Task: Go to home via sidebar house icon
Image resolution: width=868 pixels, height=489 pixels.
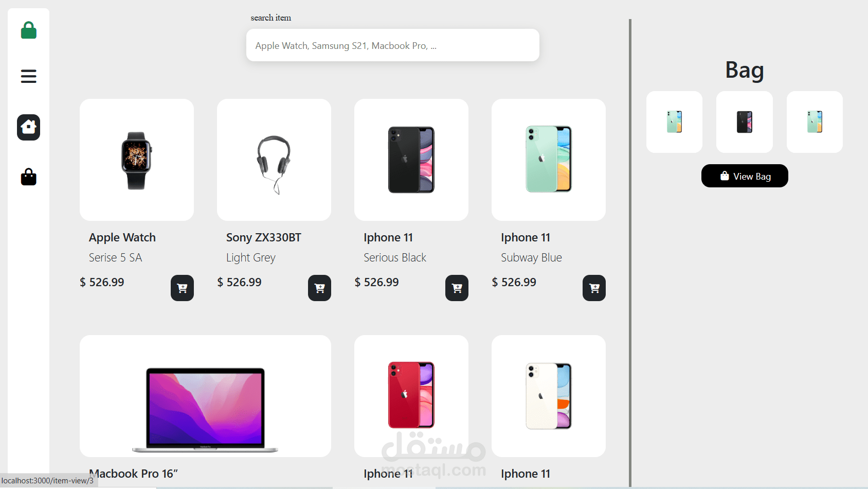Action: pos(29,127)
